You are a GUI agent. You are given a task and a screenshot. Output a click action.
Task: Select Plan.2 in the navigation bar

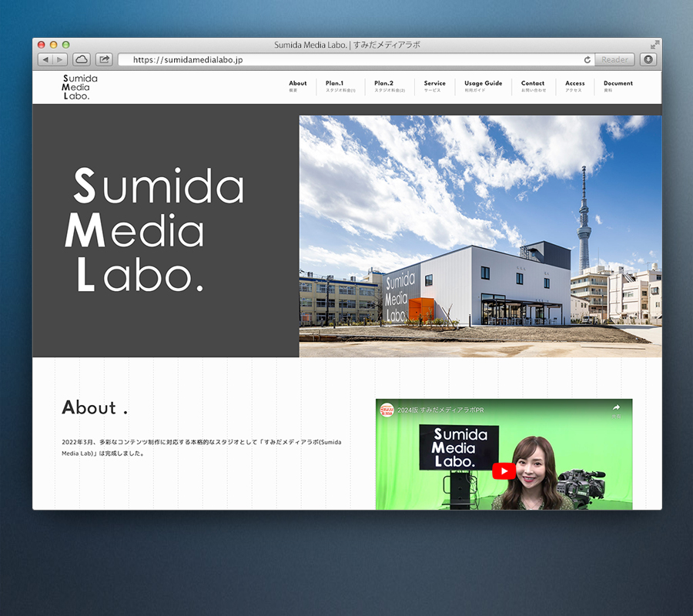(389, 86)
